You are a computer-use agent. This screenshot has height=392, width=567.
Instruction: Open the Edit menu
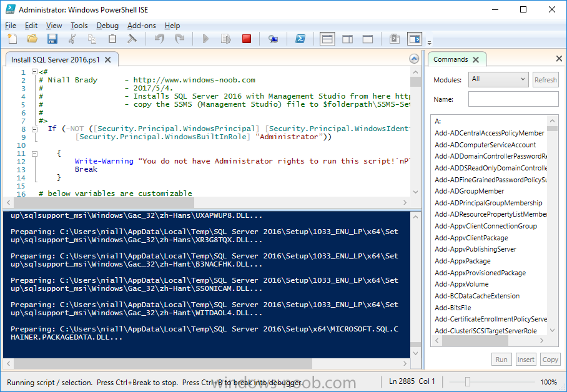coord(31,26)
